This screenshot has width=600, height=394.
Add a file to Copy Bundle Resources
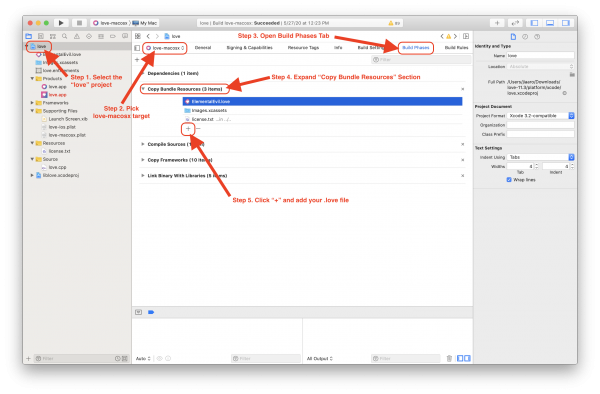click(x=188, y=129)
